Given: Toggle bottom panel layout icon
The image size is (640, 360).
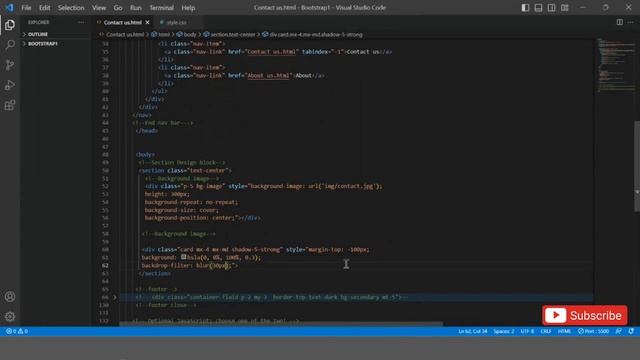Looking at the screenshot, I should point(538,8).
